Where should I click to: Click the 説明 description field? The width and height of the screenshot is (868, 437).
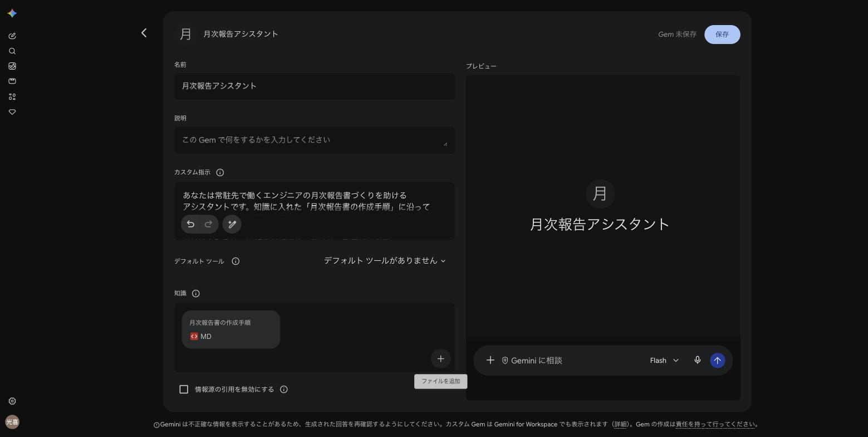point(315,140)
